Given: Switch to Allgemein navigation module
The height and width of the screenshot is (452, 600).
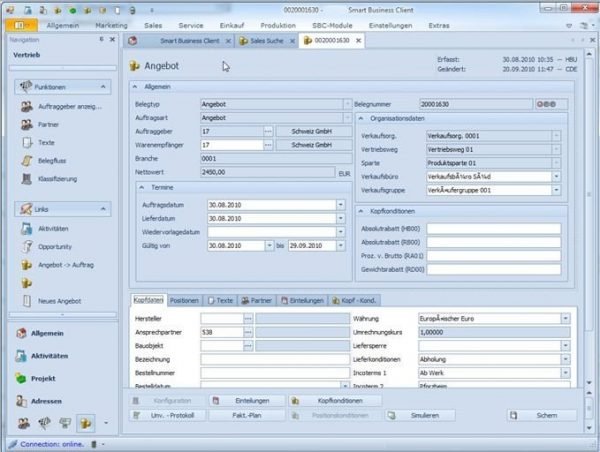Looking at the screenshot, I should click(x=40, y=333).
